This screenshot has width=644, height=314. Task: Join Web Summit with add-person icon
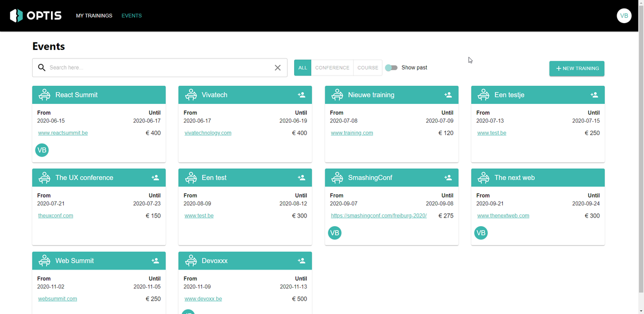pos(155,261)
